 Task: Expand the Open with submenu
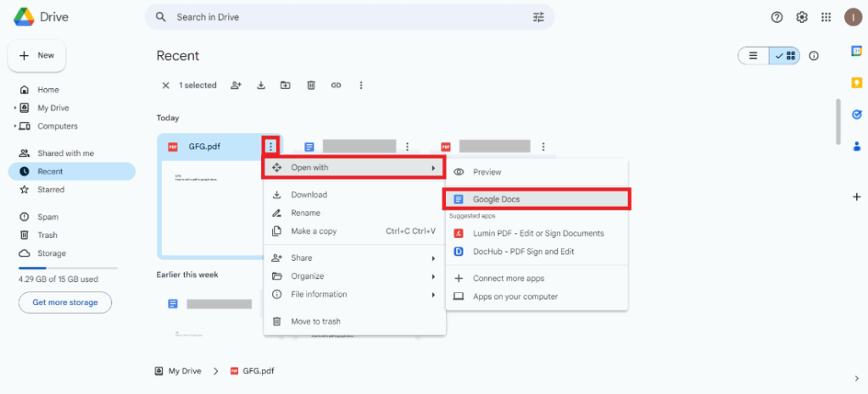coord(353,168)
